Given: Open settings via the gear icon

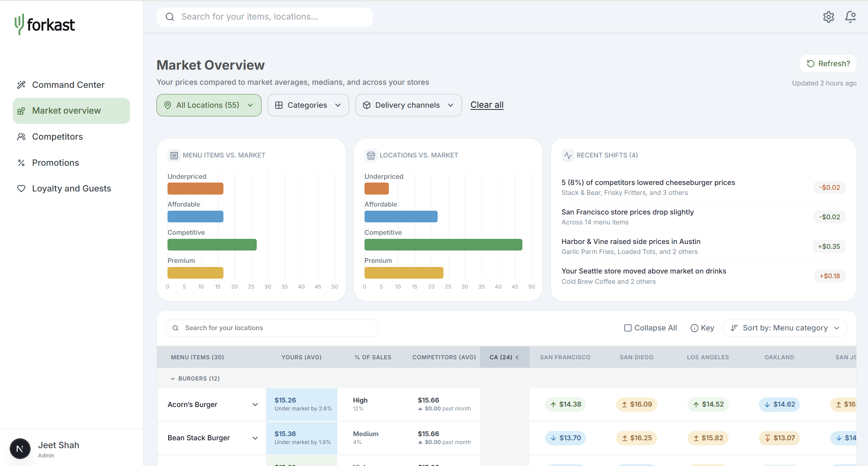Looking at the screenshot, I should [x=829, y=17].
